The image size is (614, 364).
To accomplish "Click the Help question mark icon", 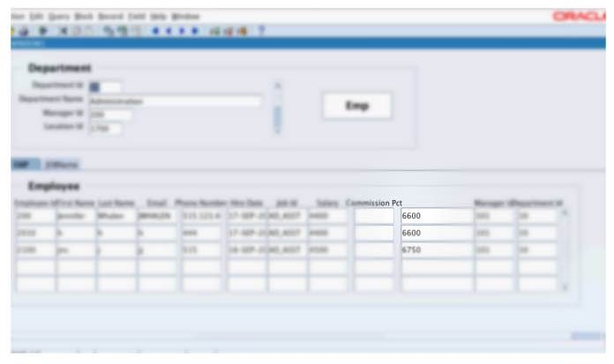I will [x=262, y=30].
